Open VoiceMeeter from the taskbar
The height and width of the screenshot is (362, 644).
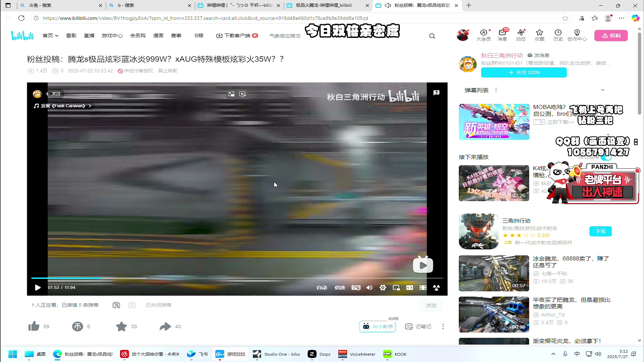357,354
